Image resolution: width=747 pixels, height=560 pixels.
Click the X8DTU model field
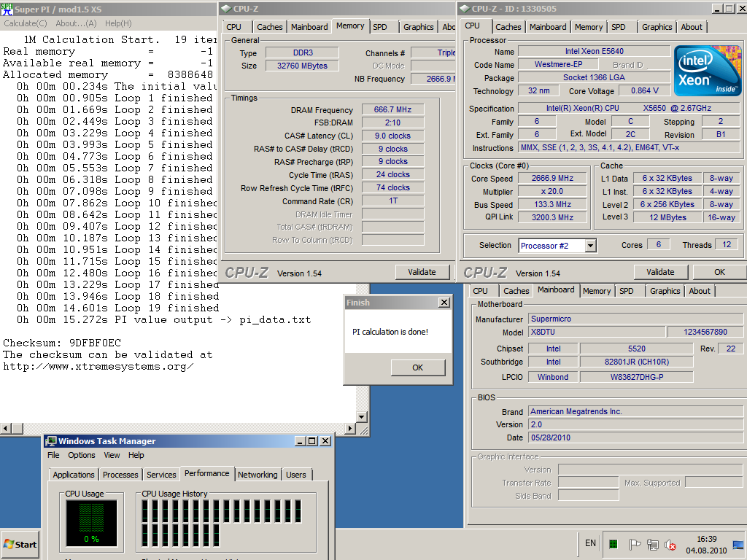[597, 332]
